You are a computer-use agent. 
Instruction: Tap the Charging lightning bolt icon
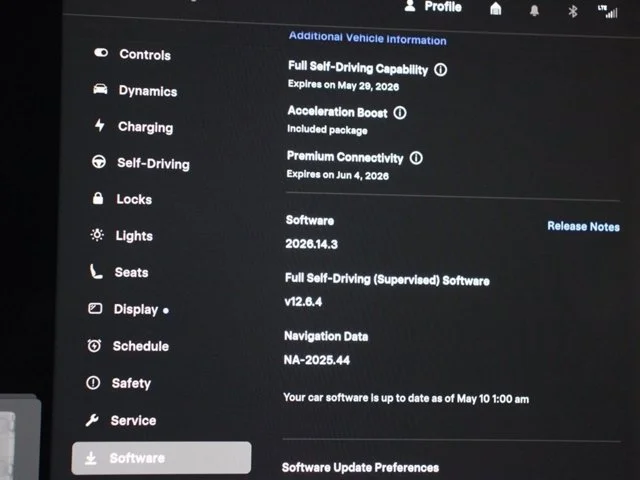100,125
